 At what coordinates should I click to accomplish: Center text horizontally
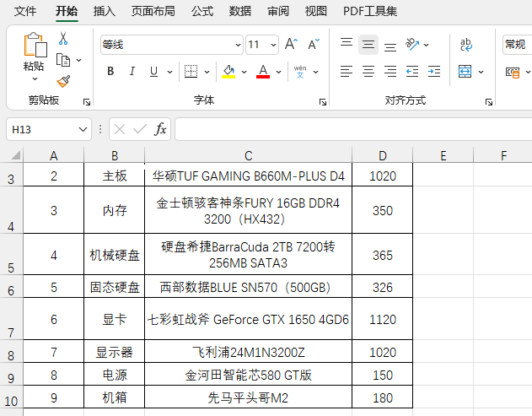pos(368,72)
